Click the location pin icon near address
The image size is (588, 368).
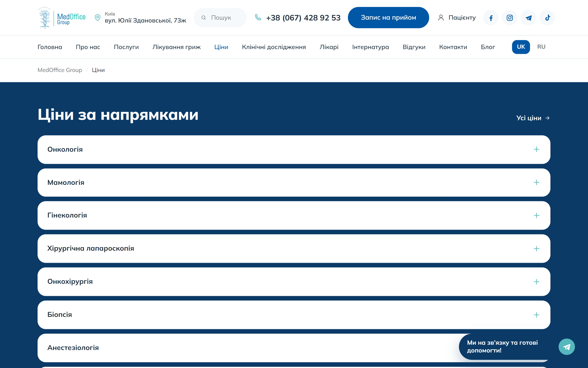pyautogui.click(x=97, y=18)
